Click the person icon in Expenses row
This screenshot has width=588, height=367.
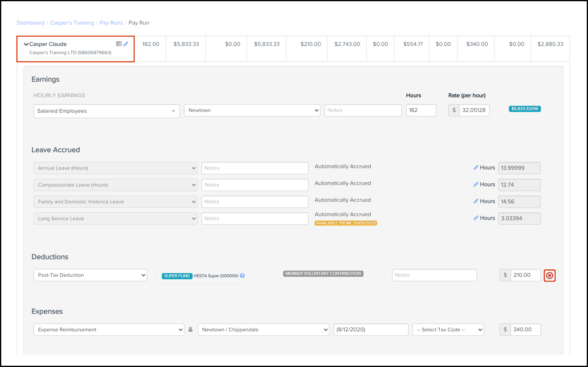click(x=191, y=329)
